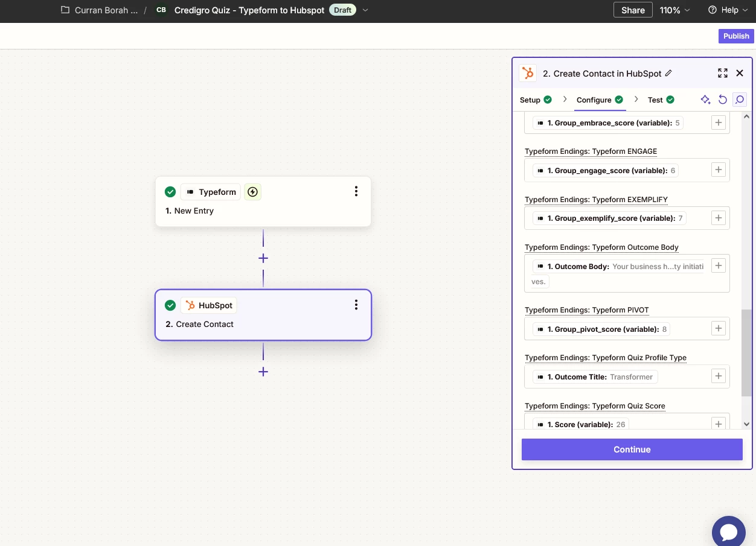Open the Curran Borah folder breadcrumb

[106, 10]
